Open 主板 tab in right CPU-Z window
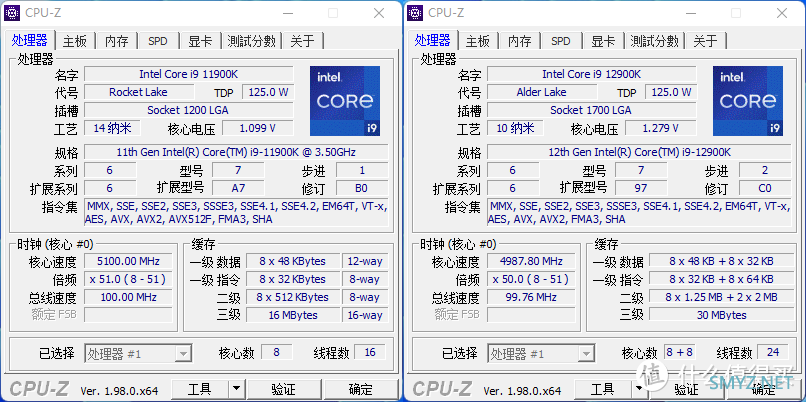The image size is (806, 402). [x=478, y=41]
